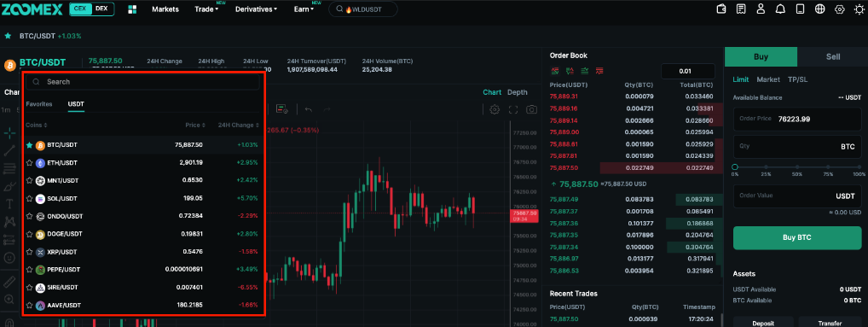Select the crosshair cursor chart tool
Viewport: 868px width, 327px height.
(9, 133)
